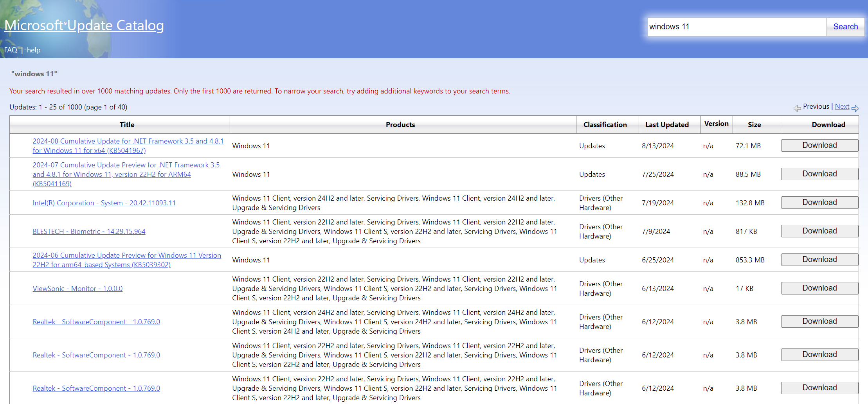This screenshot has width=868, height=404.
Task: Download the BLESTECH Biometric driver of 817 KB
Action: click(819, 231)
